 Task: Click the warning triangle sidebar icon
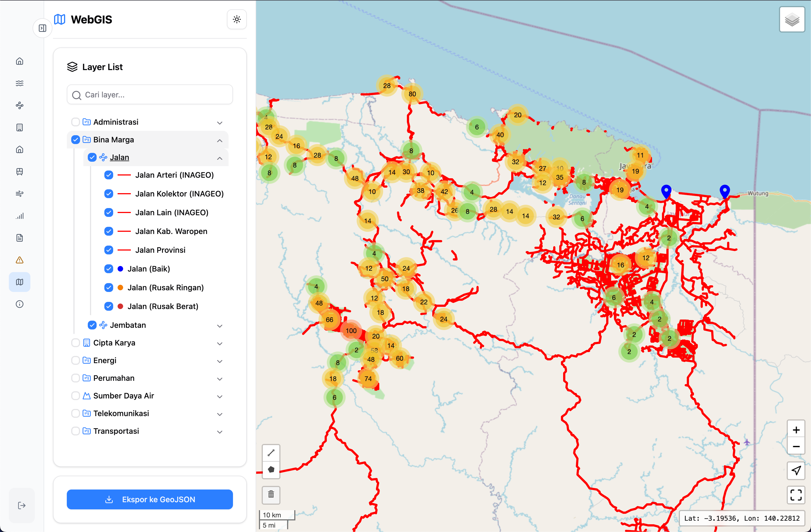[20, 260]
